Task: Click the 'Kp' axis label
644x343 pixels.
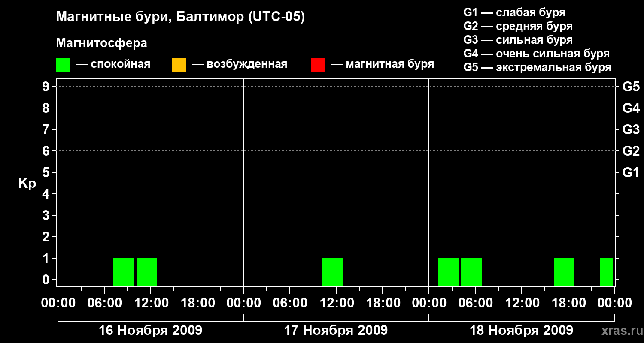Action: pyautogui.click(x=27, y=184)
